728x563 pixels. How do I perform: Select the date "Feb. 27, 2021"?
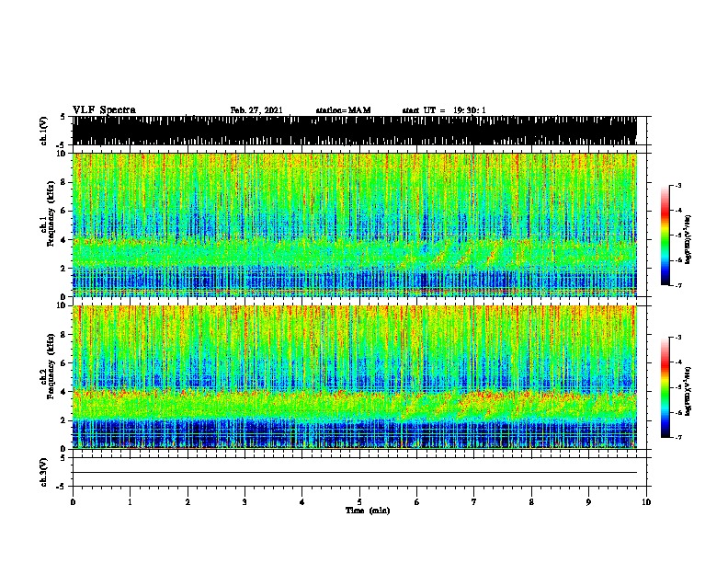click(256, 110)
